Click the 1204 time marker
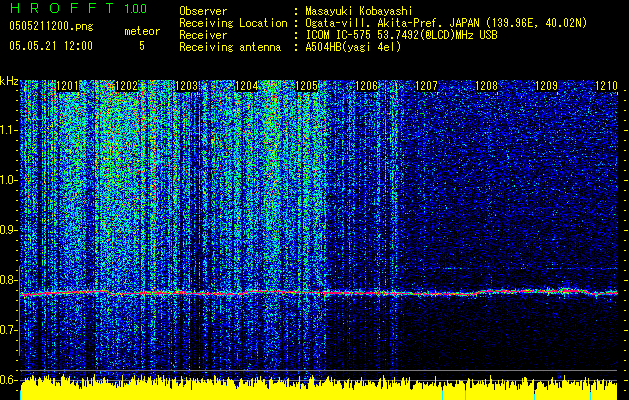629x400 pixels. (246, 86)
